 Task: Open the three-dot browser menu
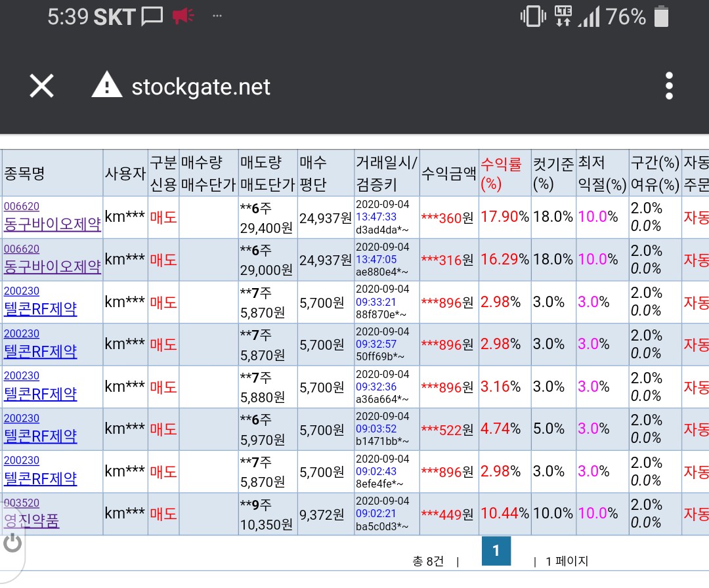668,86
